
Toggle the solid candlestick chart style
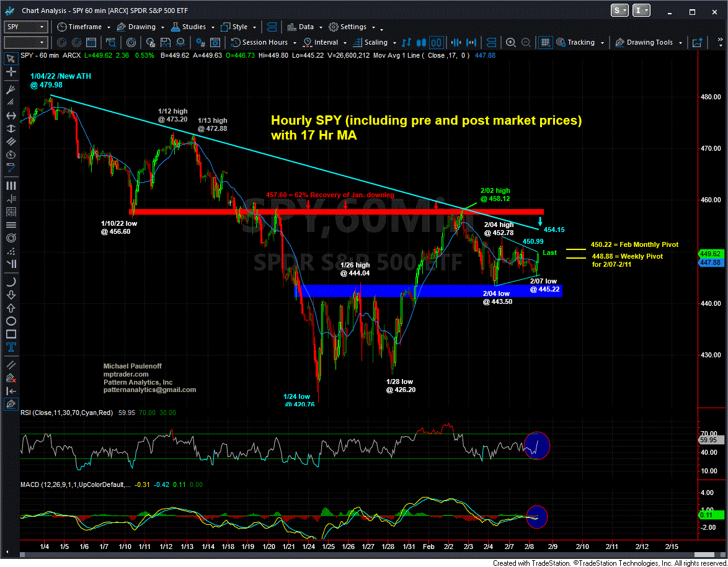click(x=421, y=43)
